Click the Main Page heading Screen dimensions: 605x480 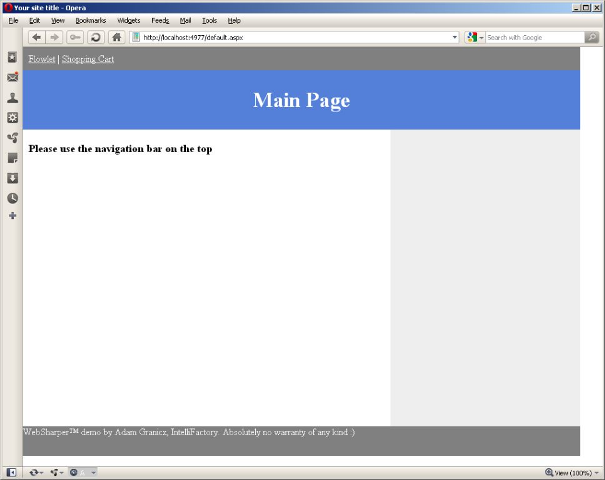[x=301, y=100]
